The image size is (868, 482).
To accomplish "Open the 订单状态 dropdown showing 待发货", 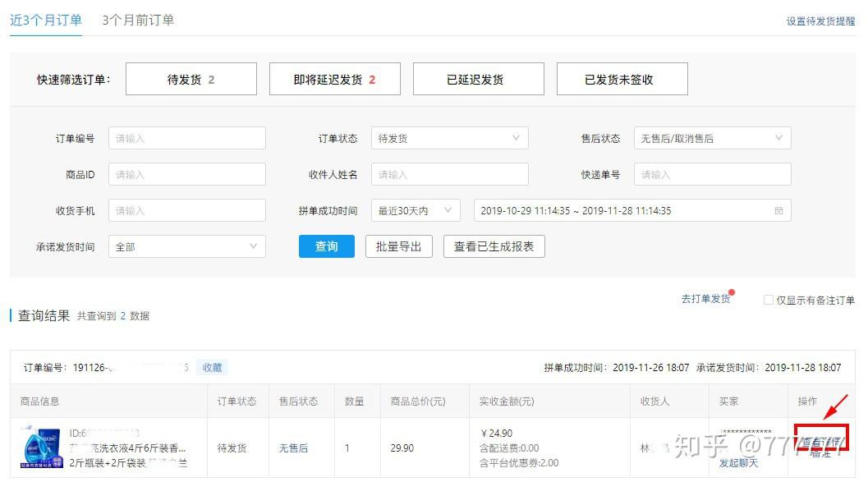I will point(449,138).
